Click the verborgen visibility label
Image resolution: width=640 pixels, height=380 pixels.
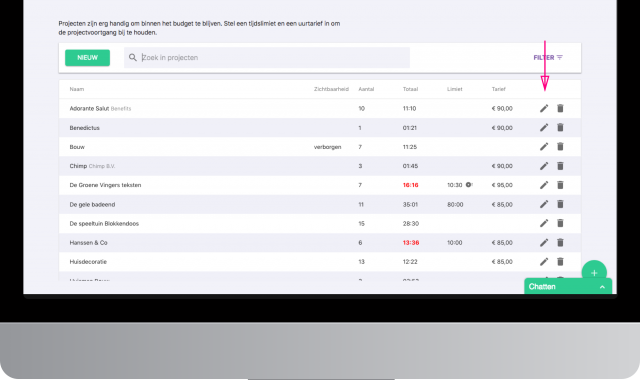click(327, 147)
